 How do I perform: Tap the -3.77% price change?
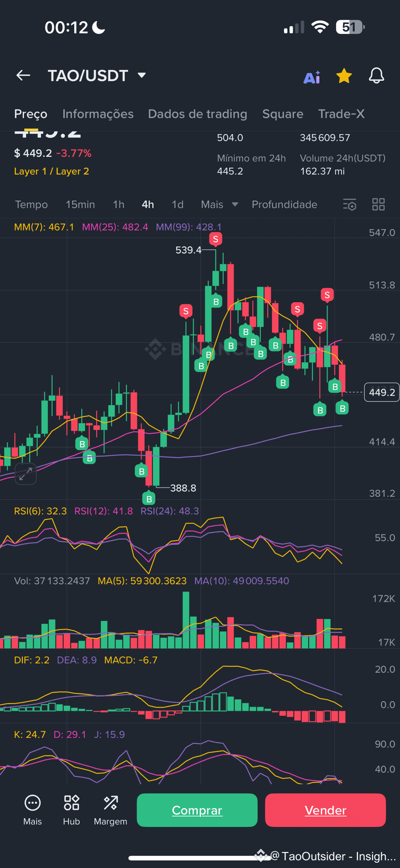[73, 153]
